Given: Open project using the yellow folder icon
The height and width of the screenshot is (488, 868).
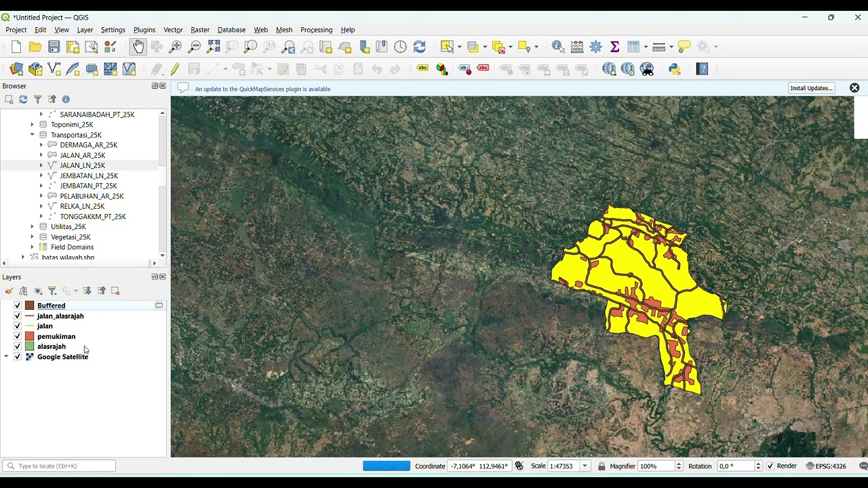Looking at the screenshot, I should pyautogui.click(x=35, y=47).
